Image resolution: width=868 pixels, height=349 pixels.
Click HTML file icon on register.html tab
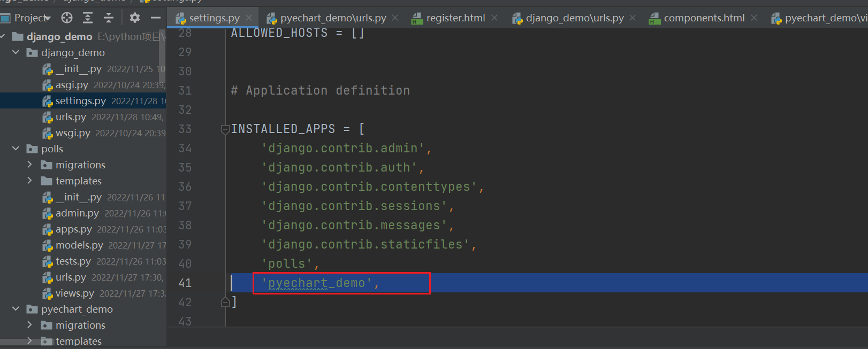pos(417,19)
